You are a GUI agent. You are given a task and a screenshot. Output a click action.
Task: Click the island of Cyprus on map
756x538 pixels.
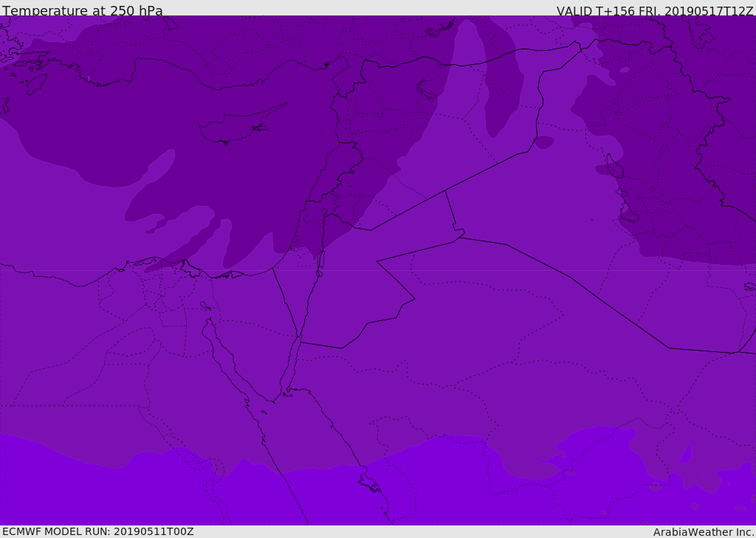coord(241,125)
